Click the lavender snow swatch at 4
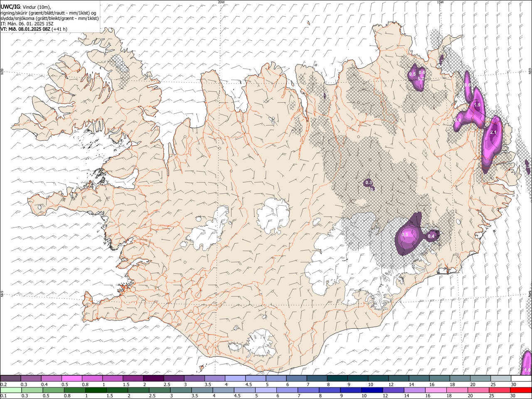532x399 pixels. tap(235, 379)
